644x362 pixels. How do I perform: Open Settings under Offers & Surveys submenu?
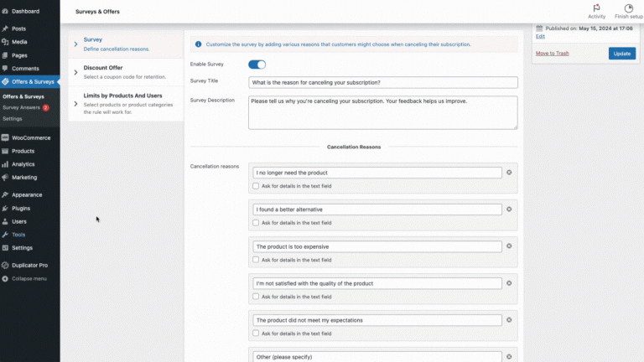point(13,119)
